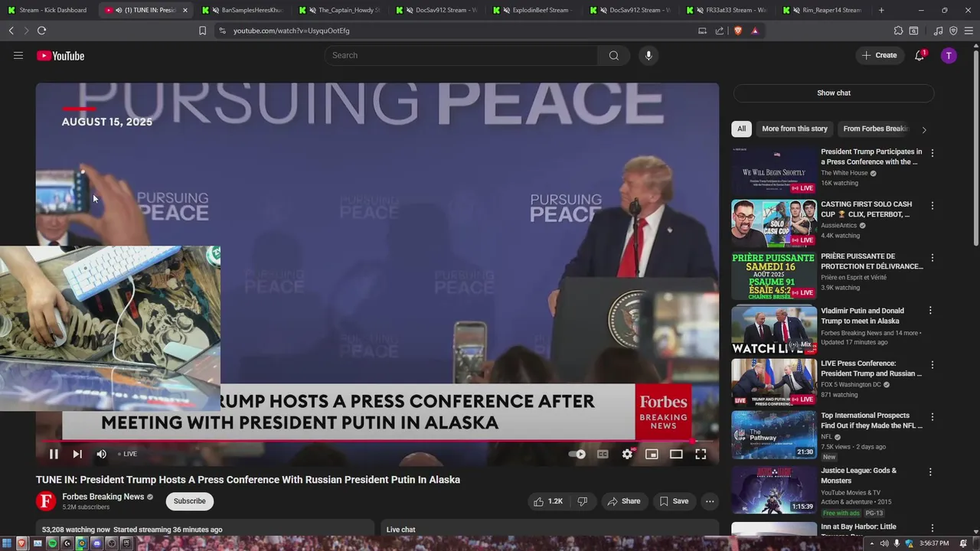Enter fullscreen mode
Screen dimensions: 980x551
(x=701, y=454)
